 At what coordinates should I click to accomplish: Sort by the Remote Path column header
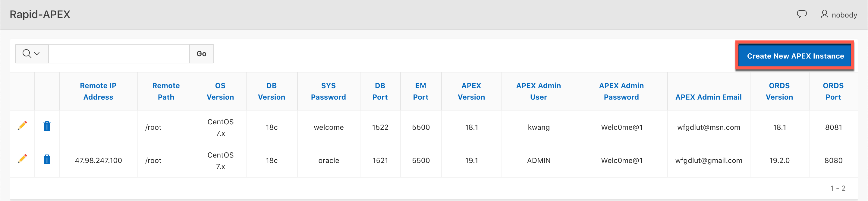point(166,91)
